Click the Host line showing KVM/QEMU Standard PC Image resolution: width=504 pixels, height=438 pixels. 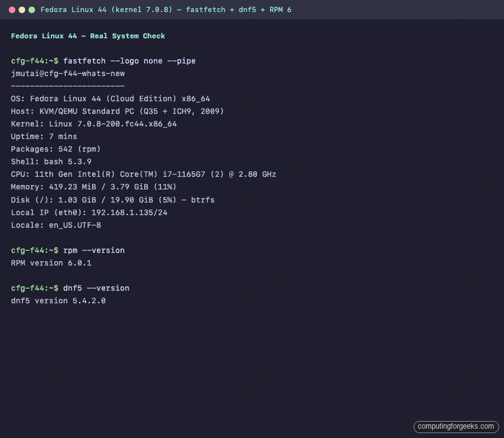(x=117, y=111)
